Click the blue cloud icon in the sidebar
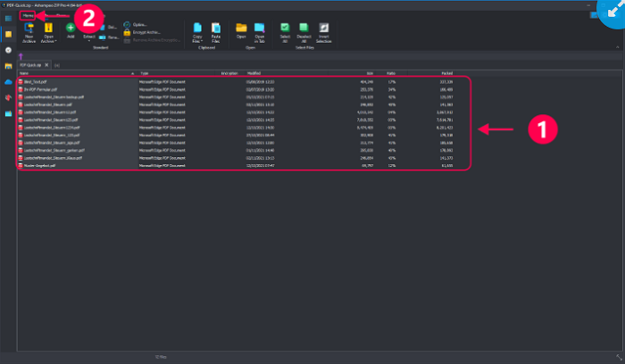 click(x=8, y=82)
